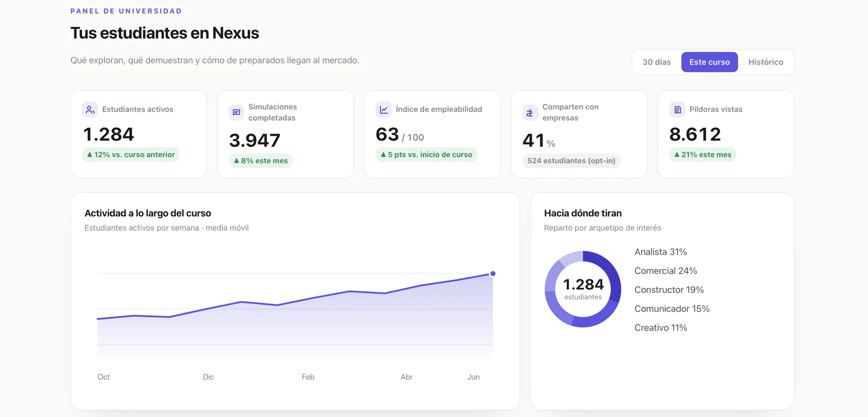Click the latest data point on the activity chart
This screenshot has height=417, width=868.
click(493, 273)
